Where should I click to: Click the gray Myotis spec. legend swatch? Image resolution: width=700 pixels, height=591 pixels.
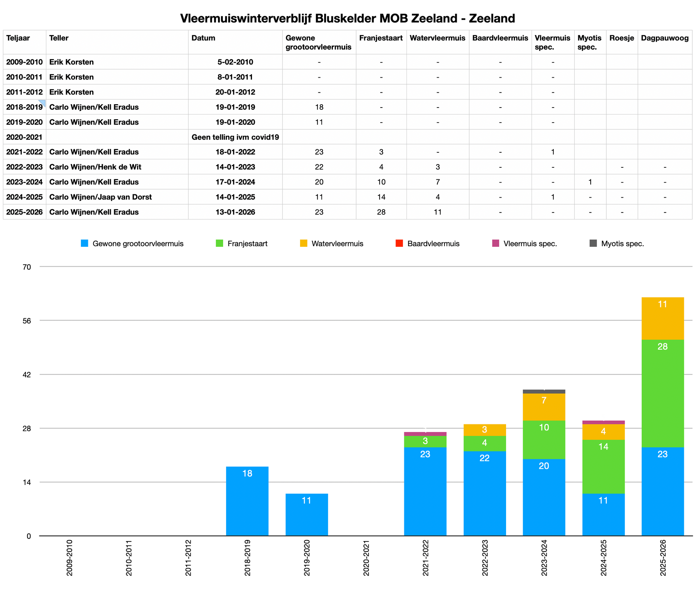pyautogui.click(x=593, y=244)
